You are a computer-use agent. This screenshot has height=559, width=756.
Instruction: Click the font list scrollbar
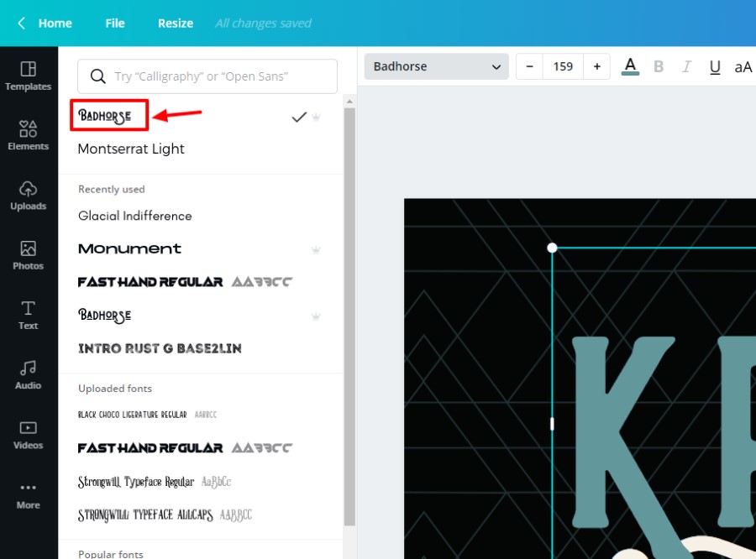pos(349,316)
